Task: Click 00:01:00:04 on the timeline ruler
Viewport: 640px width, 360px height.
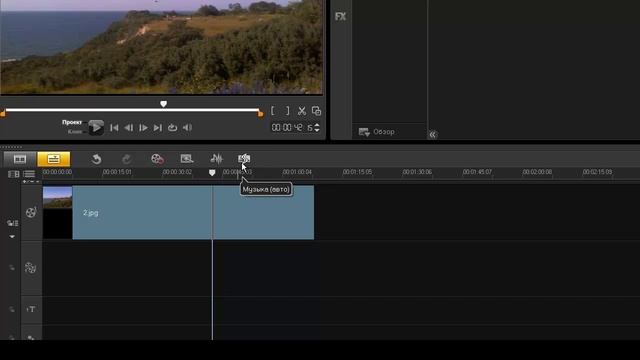Action: click(x=297, y=172)
